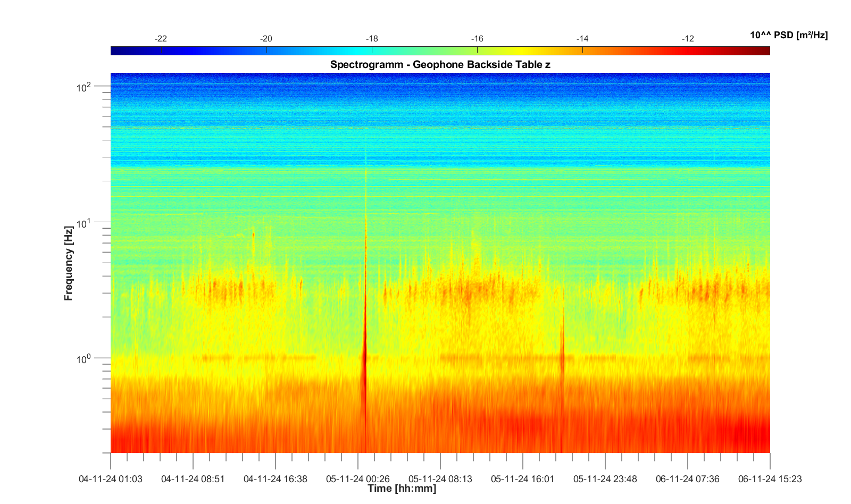Screen dimensions: 851x504
Task: Click time label '04-11-24 01:03'
Action: 111,479
